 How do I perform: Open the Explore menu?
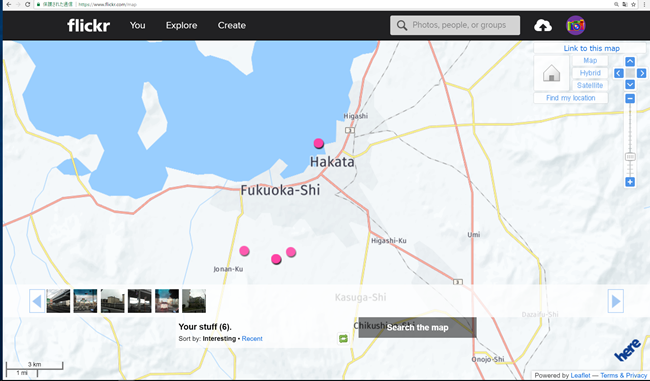point(182,25)
